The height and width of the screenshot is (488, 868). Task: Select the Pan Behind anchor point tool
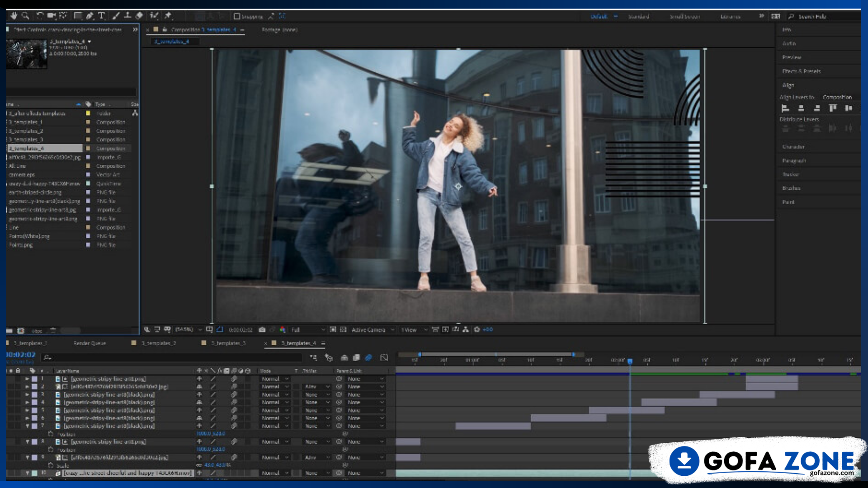tap(63, 16)
